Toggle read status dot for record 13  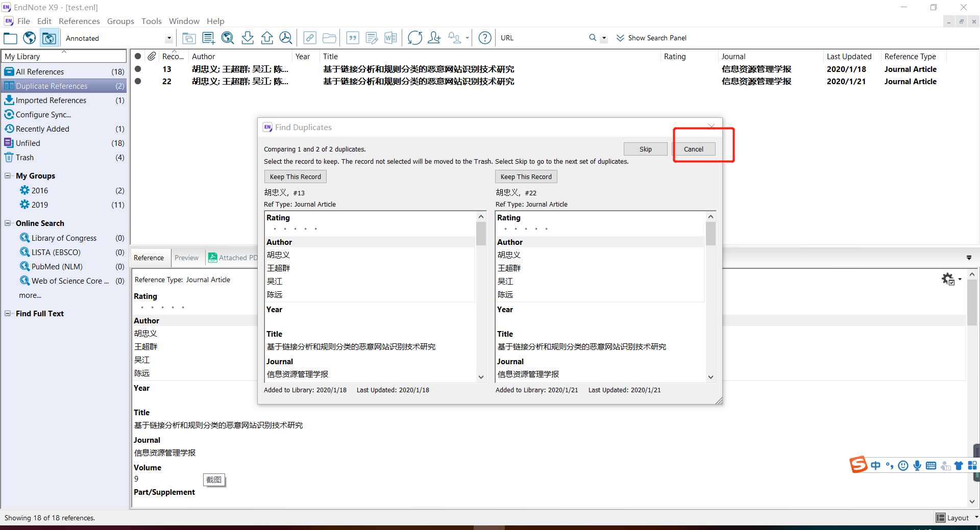point(138,69)
